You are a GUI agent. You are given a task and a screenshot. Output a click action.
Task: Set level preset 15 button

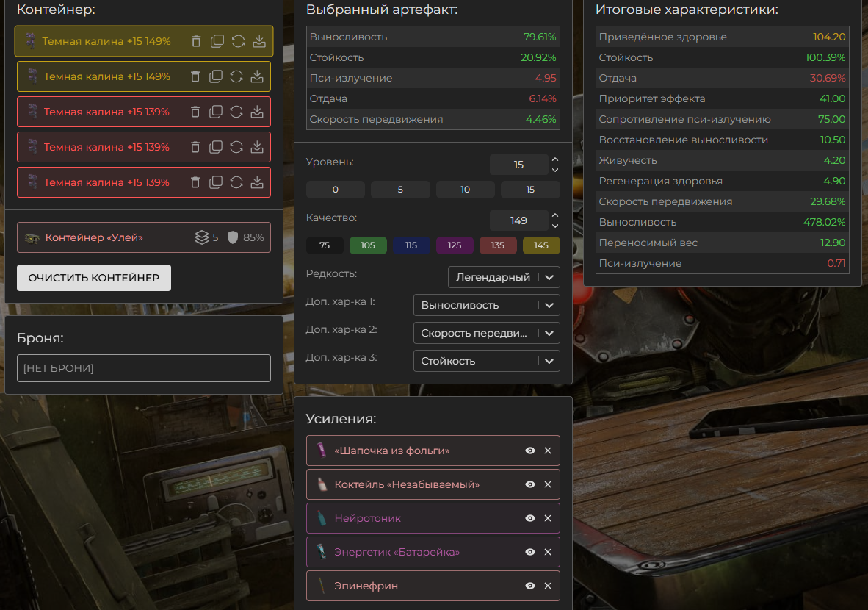[530, 190]
